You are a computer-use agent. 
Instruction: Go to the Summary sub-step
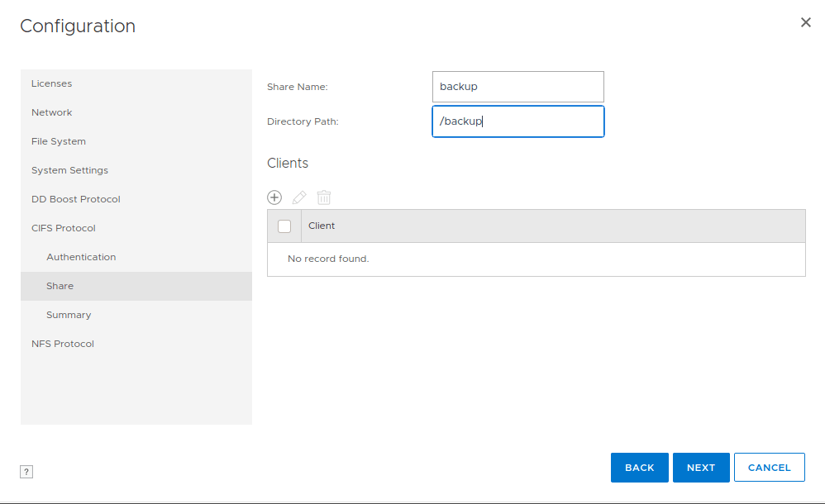coord(69,315)
